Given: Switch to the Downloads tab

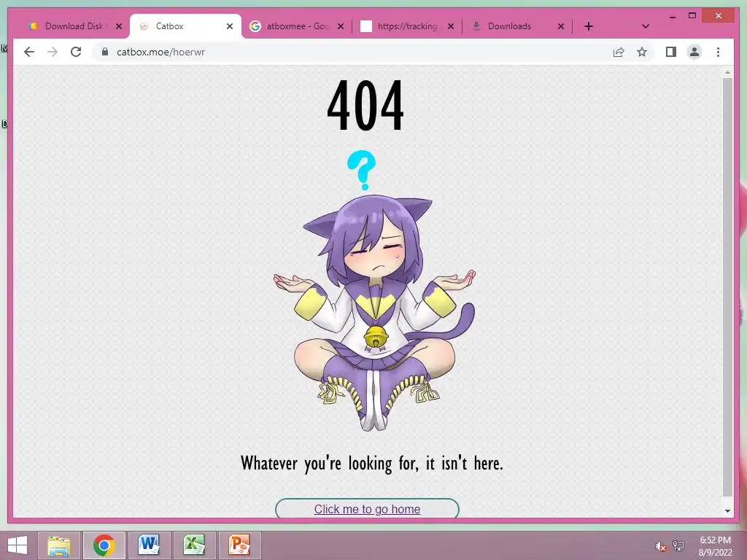Looking at the screenshot, I should click(x=517, y=26).
